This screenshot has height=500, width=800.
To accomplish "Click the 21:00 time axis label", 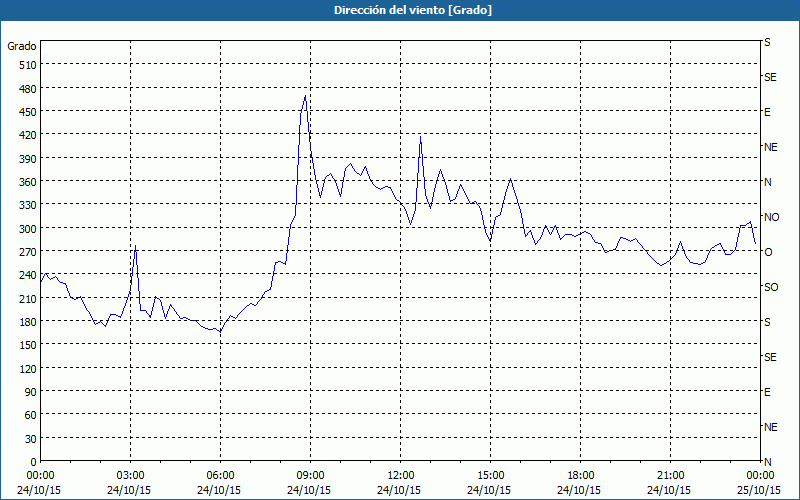I will 670,476.
